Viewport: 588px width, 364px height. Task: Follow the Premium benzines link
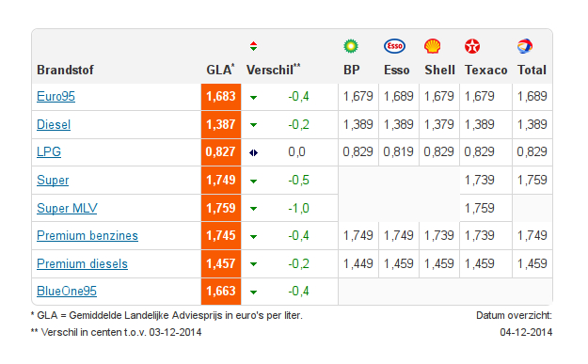(87, 235)
